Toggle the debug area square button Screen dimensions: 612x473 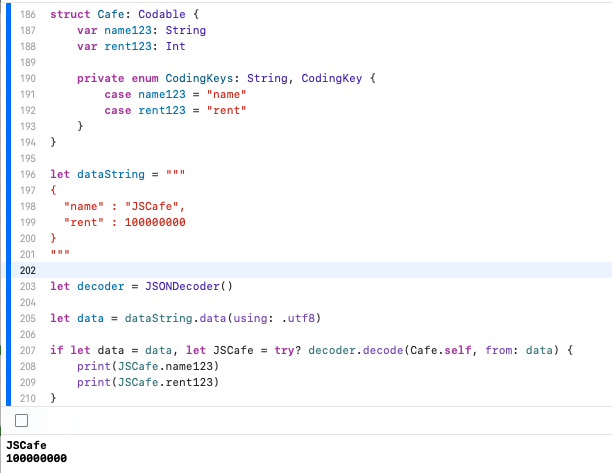point(21,421)
